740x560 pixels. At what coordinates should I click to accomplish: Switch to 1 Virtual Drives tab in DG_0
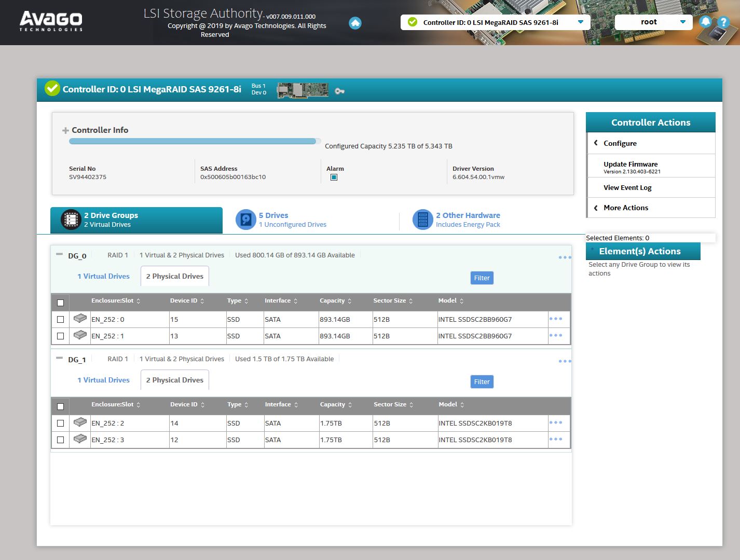point(103,276)
